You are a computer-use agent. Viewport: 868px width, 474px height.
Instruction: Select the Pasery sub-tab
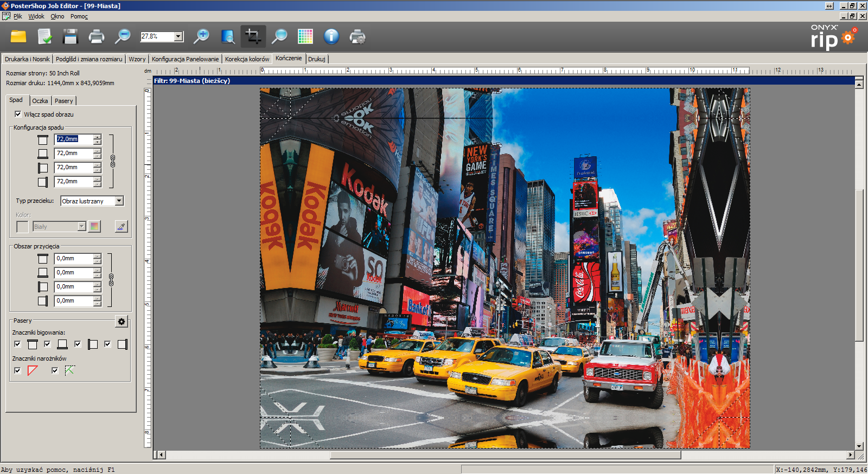click(63, 101)
